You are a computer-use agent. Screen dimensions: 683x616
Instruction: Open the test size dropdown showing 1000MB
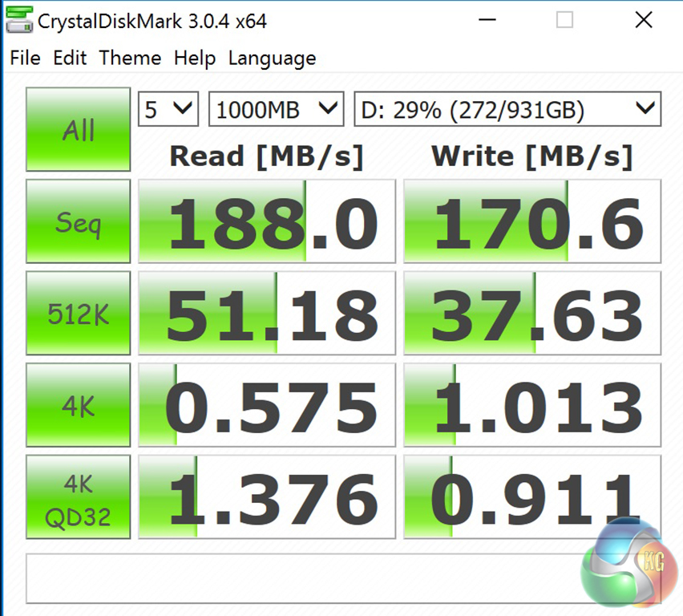tap(276, 109)
